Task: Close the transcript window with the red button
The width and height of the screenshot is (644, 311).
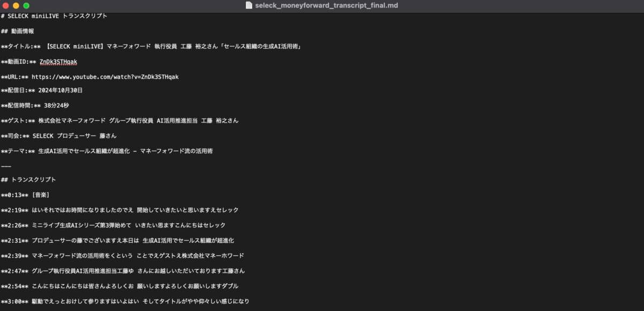Action: click(5, 5)
